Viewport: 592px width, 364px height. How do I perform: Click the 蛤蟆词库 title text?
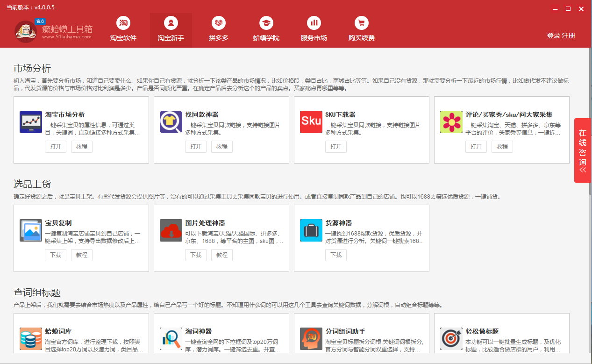pos(58,331)
